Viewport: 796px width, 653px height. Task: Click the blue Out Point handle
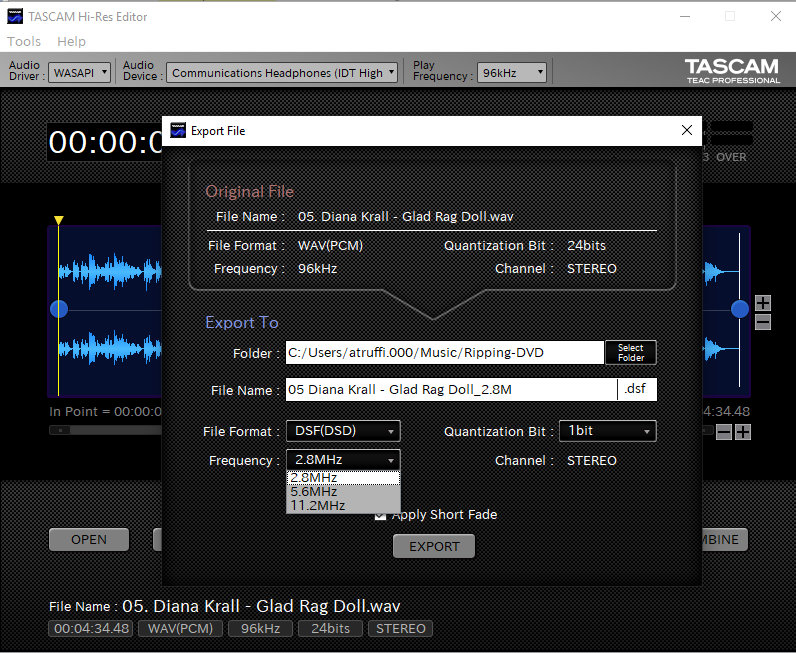point(740,309)
